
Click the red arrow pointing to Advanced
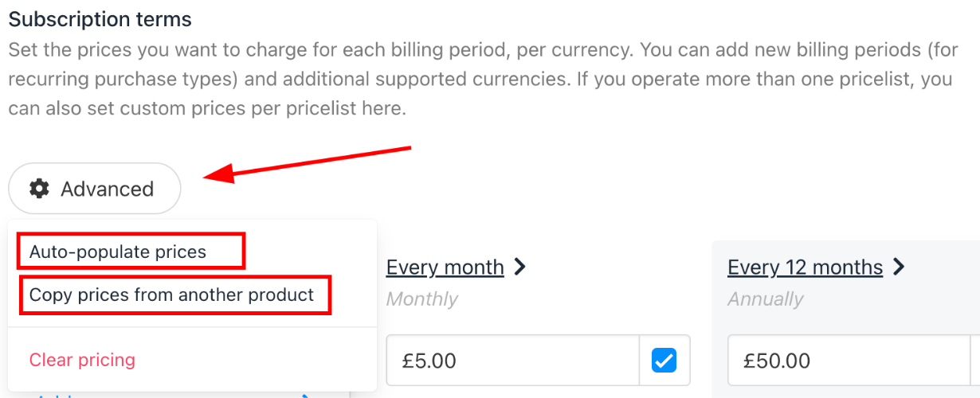(308, 164)
